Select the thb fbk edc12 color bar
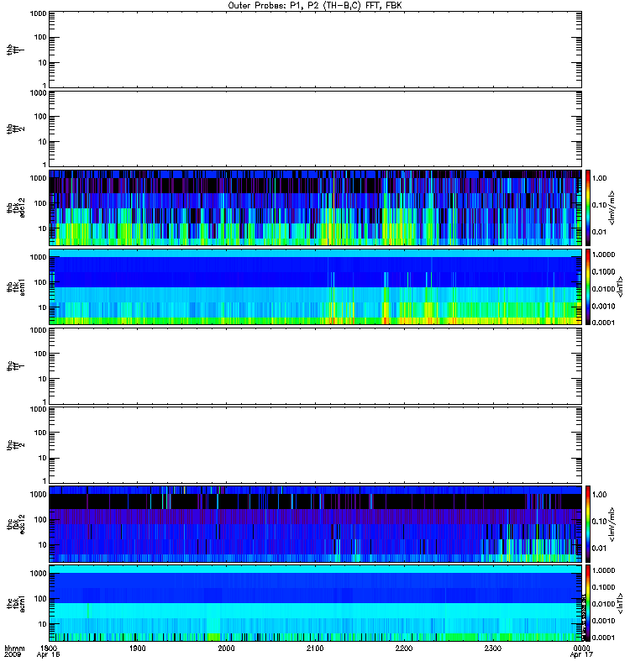The height and width of the screenshot is (672, 630). 588,207
